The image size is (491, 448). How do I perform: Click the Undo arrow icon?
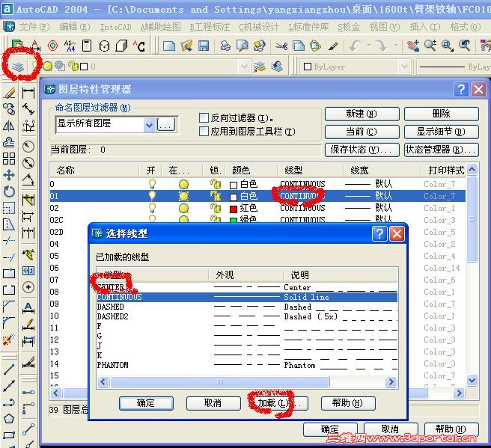click(x=355, y=46)
